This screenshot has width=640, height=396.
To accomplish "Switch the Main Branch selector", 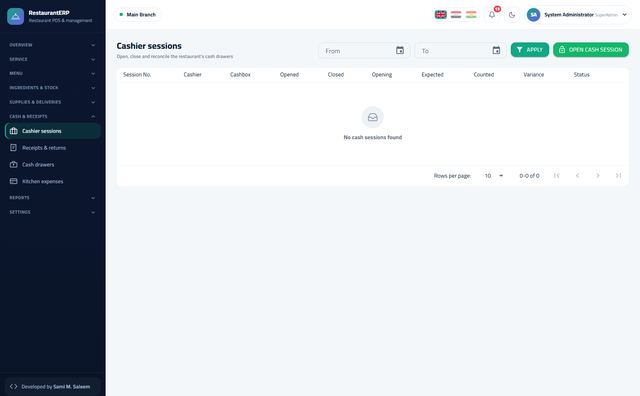I will point(138,15).
